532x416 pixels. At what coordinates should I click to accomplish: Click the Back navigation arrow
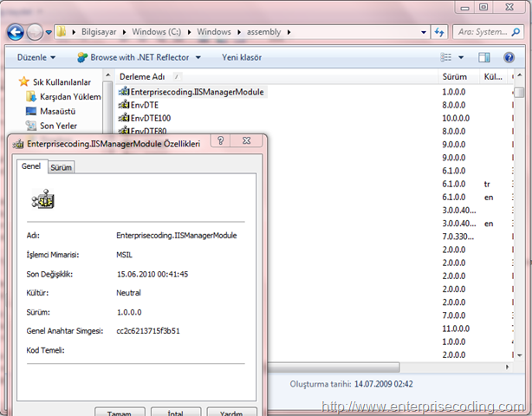click(x=16, y=33)
